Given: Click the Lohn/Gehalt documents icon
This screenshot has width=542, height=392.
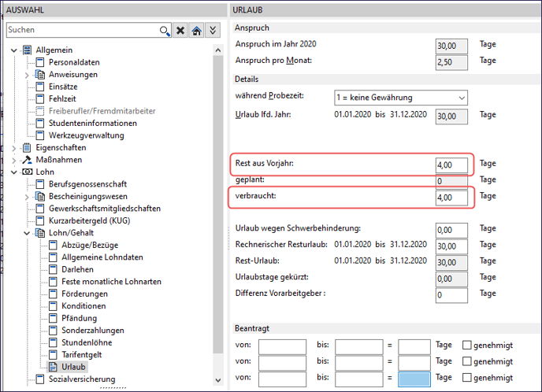Looking at the screenshot, I should 40,233.
